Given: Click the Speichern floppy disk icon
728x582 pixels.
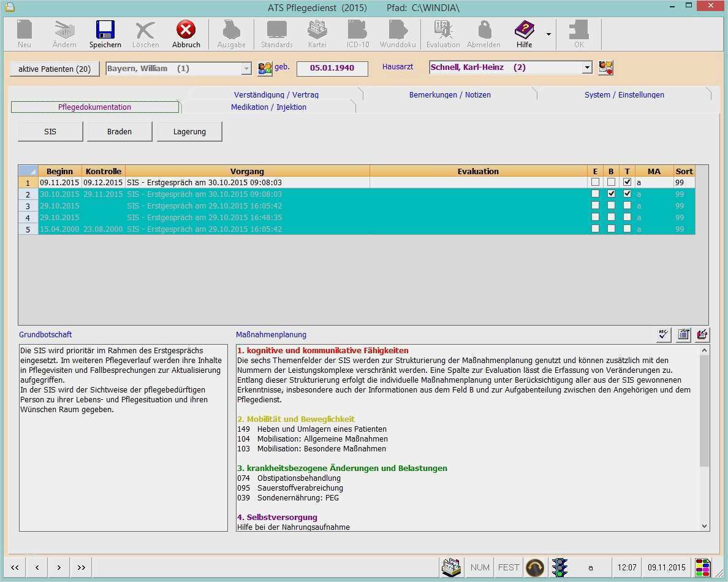Looking at the screenshot, I should pos(105,31).
